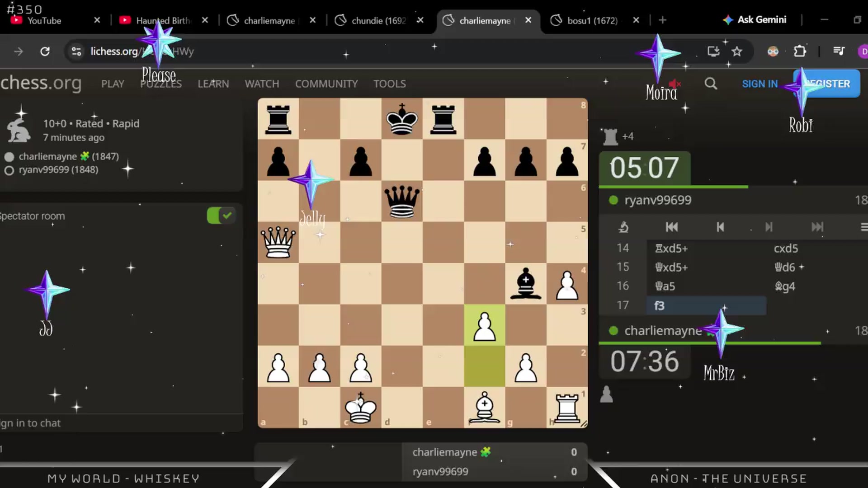Open the LEARN menu

[213, 84]
